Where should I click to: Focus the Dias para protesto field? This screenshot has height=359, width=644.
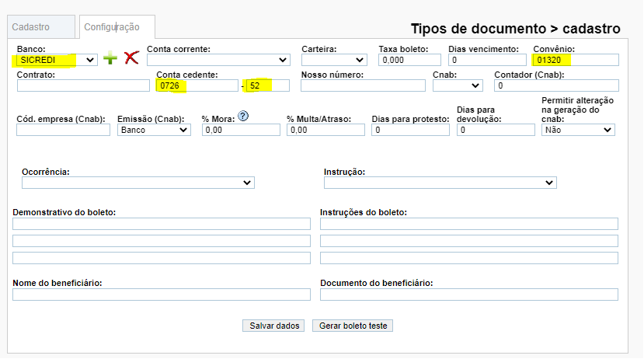411,131
